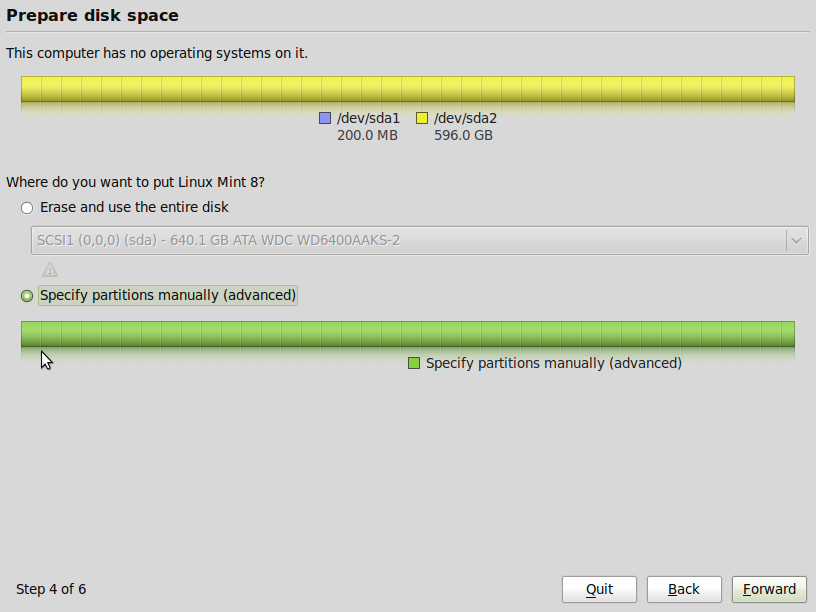Click the warning triangle icon below the disk dropdown
This screenshot has width=816, height=612.
[50, 269]
